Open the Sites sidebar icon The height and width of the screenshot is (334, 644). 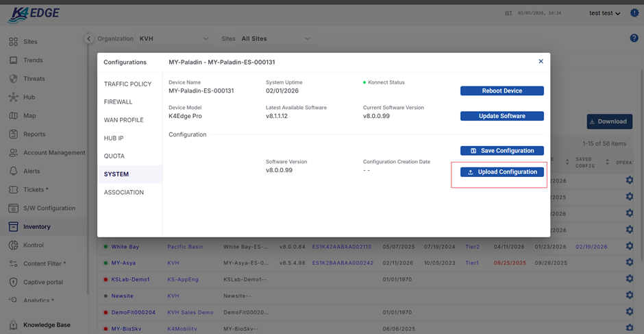pyautogui.click(x=13, y=42)
